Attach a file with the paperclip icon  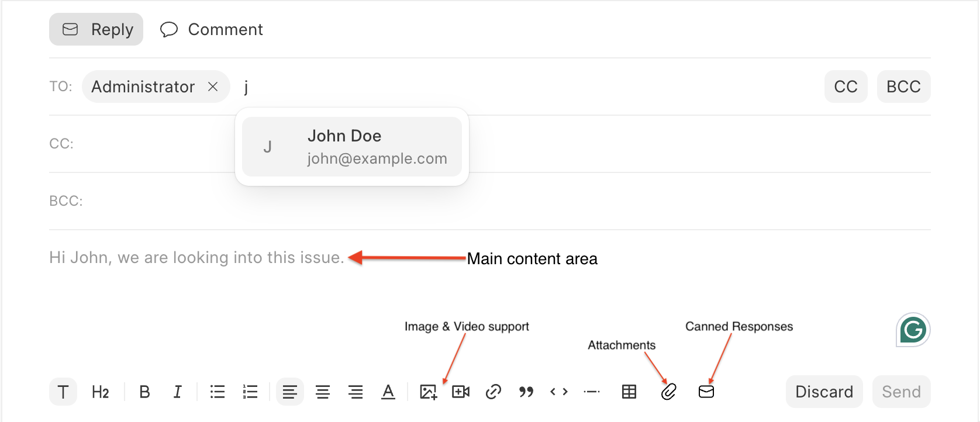tap(668, 392)
